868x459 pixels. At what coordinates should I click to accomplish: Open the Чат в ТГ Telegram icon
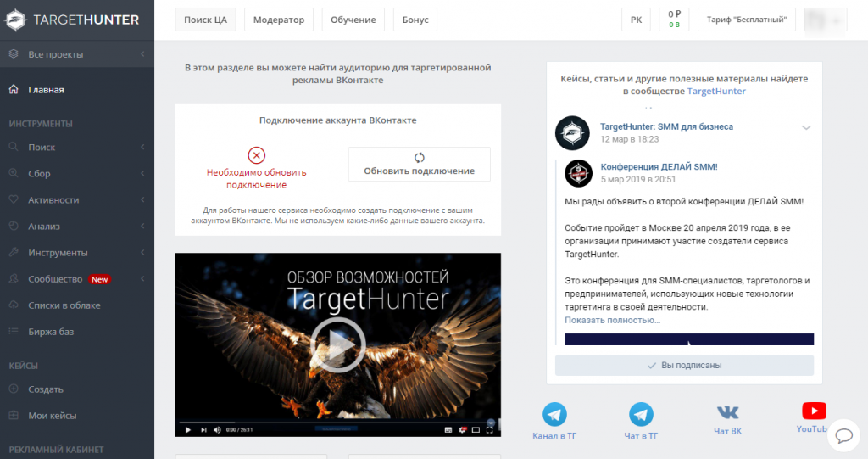click(x=641, y=414)
